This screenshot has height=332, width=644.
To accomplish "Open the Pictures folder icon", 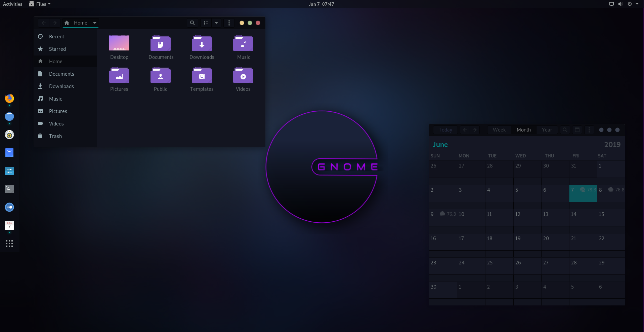I will [119, 75].
